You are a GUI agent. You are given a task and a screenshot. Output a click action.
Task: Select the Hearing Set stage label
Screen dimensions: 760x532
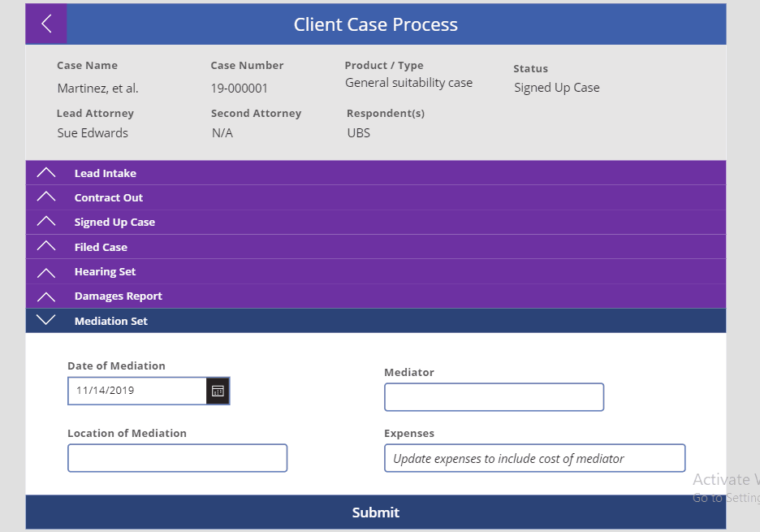click(106, 271)
